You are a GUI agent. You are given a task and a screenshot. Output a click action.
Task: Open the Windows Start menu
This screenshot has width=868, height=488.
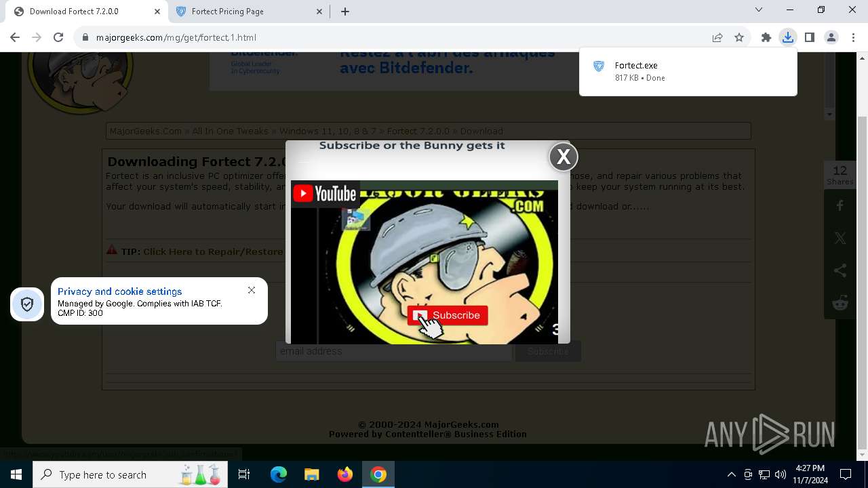click(x=16, y=474)
